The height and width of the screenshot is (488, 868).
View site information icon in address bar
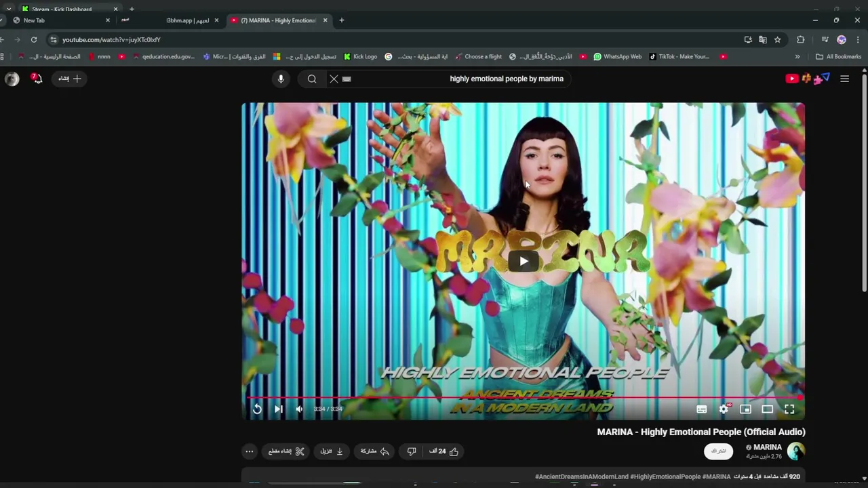coord(54,39)
